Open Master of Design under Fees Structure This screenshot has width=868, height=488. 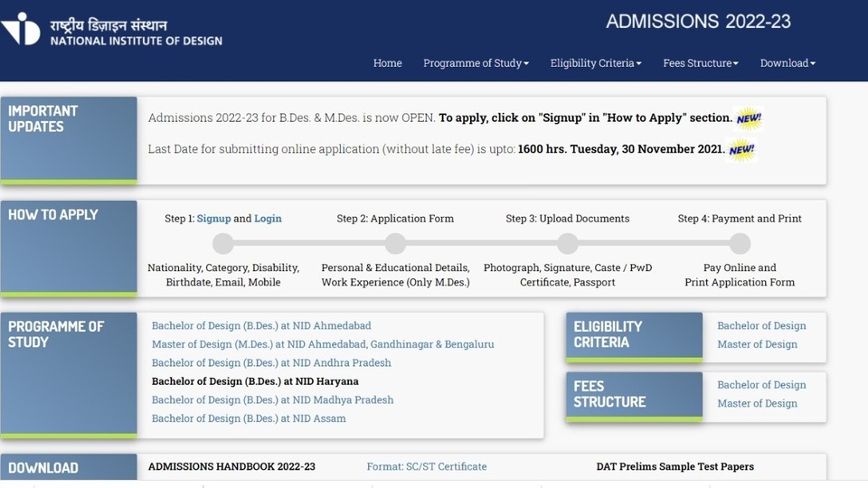(x=758, y=403)
